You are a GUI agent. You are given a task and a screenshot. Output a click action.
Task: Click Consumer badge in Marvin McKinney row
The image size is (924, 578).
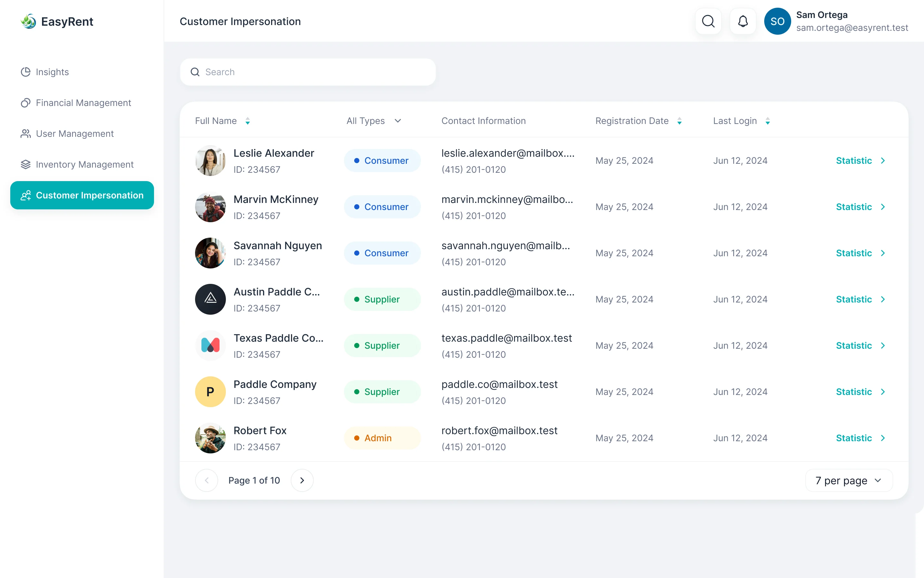pos(382,207)
